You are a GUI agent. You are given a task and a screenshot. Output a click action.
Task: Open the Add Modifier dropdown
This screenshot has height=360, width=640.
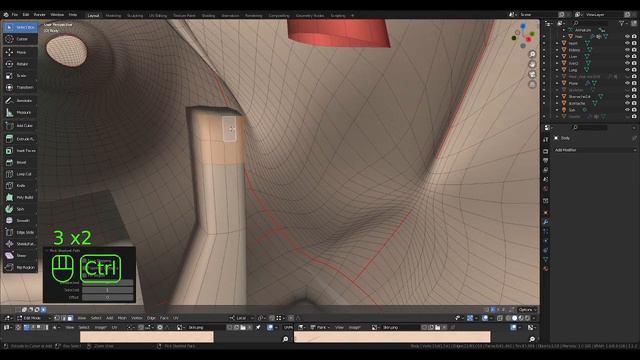point(595,150)
